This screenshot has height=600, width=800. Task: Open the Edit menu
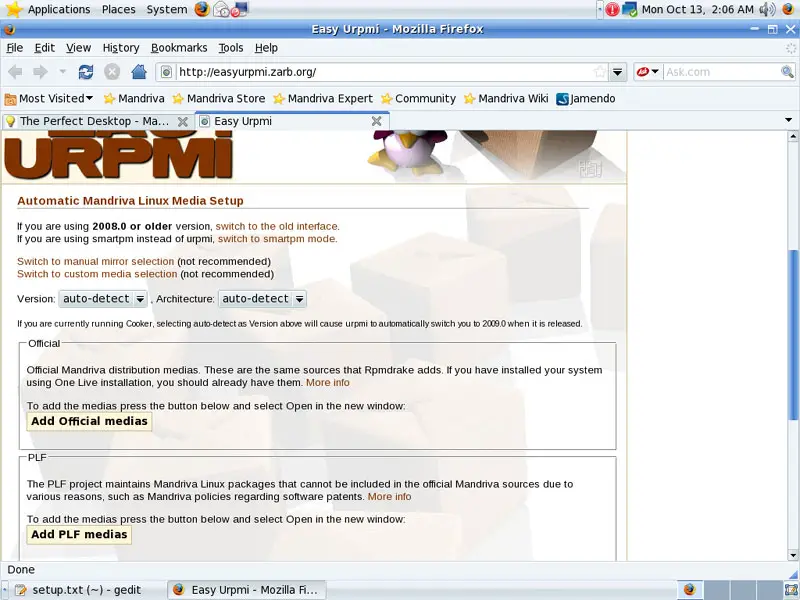coord(44,48)
